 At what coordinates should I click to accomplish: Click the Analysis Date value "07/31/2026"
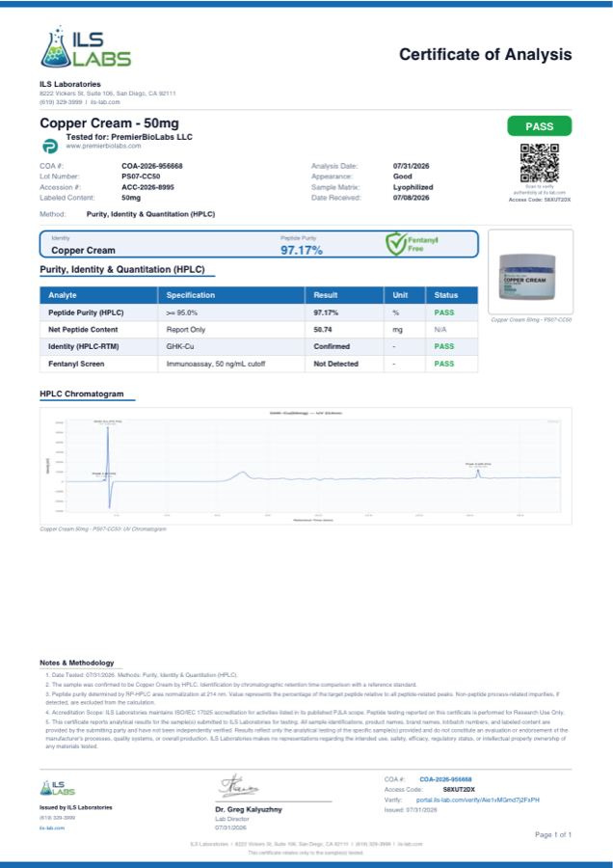[x=411, y=166]
